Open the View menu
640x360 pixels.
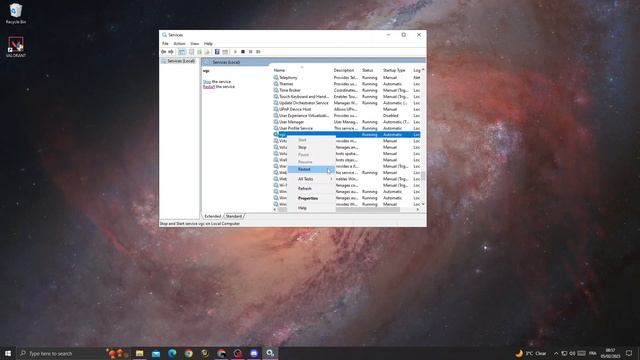(195, 44)
